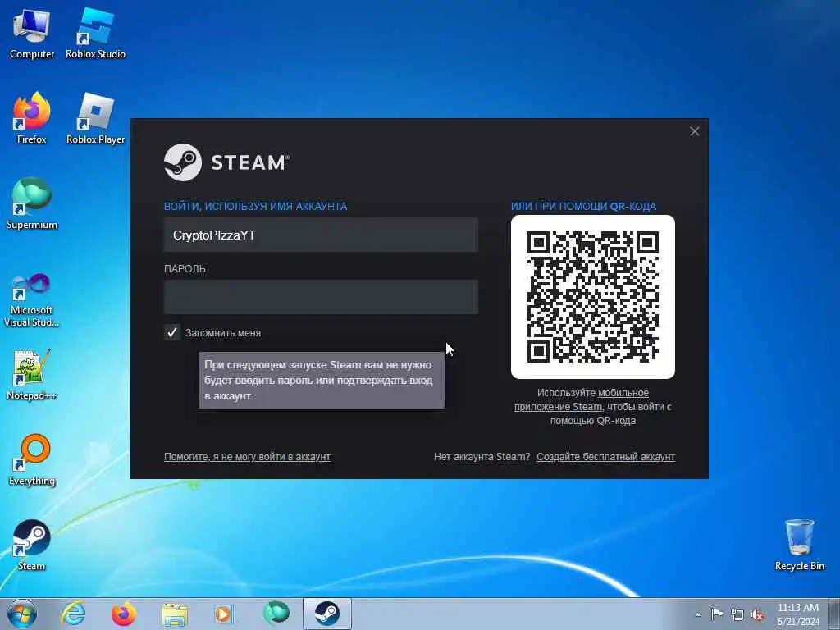The image size is (840, 630).
Task: Click the QR code image for login
Action: [x=592, y=297]
